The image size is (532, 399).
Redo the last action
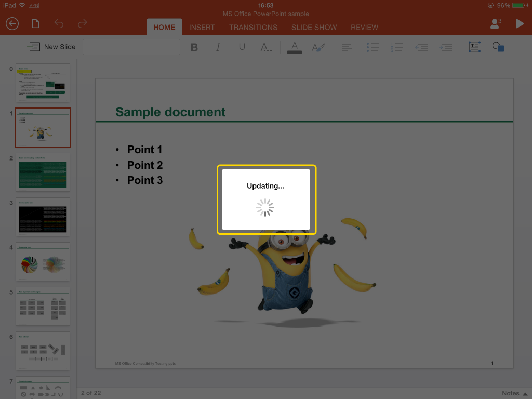[x=82, y=24]
